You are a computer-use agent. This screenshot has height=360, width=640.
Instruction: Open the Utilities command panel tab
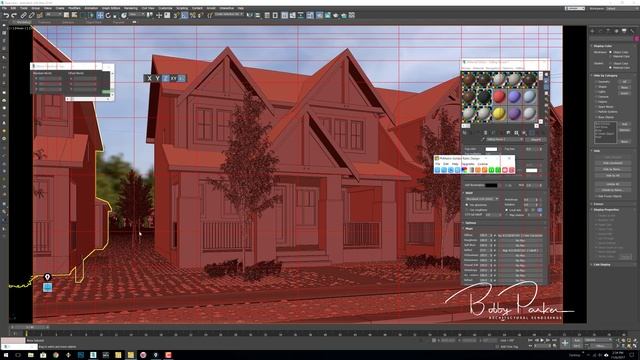(632, 31)
